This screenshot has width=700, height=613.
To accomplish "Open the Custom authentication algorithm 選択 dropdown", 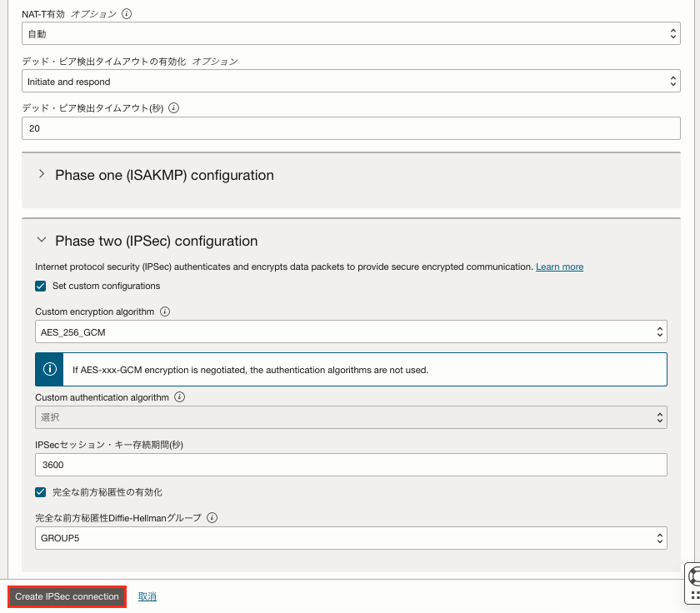I will (351, 417).
